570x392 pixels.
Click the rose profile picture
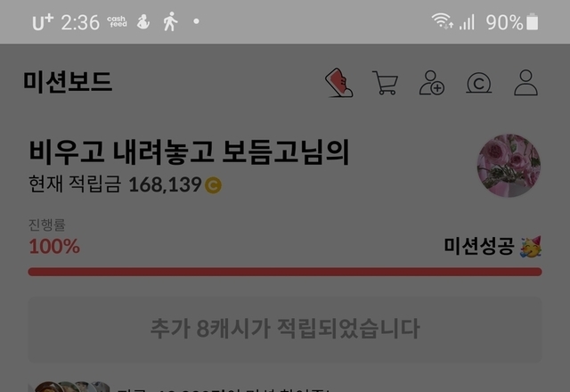coord(509,166)
